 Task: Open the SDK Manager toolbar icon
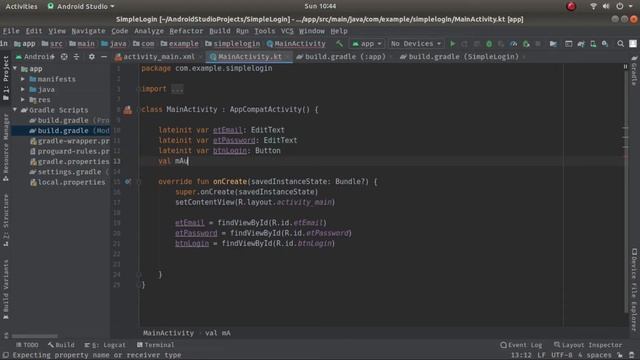coord(605,44)
